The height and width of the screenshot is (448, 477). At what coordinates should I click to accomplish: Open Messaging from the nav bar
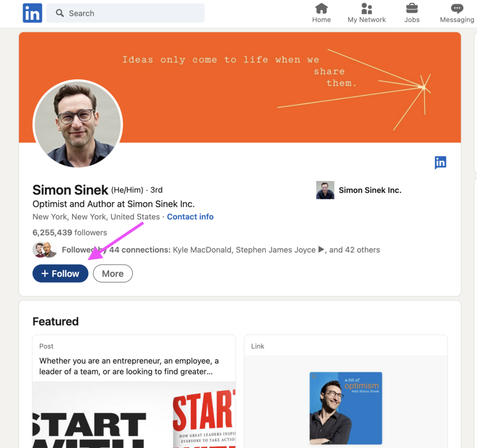tap(457, 9)
